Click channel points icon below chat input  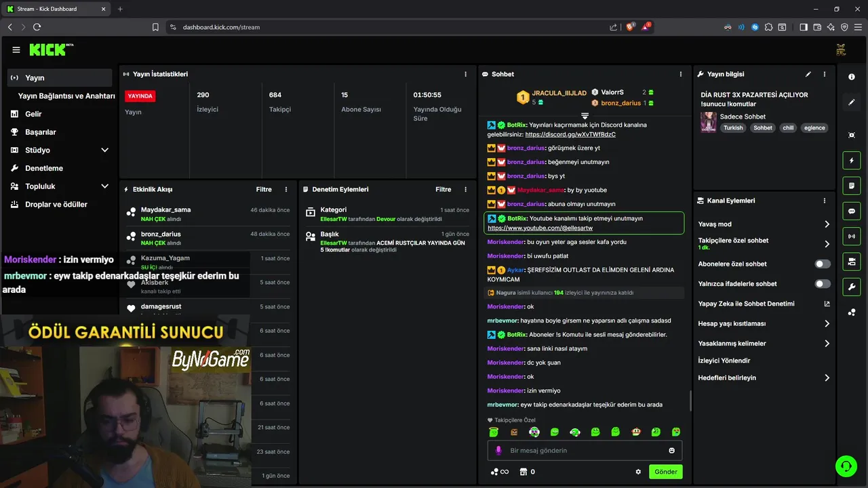pos(495,472)
